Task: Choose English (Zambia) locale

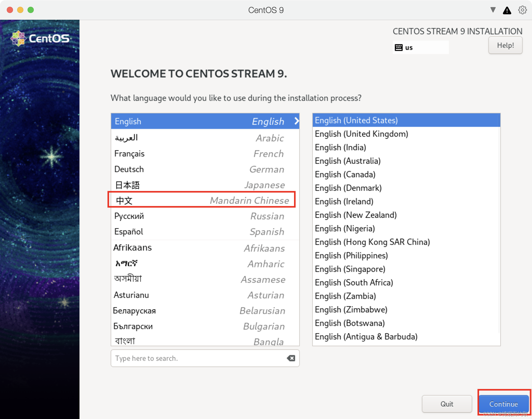Action: click(406, 296)
